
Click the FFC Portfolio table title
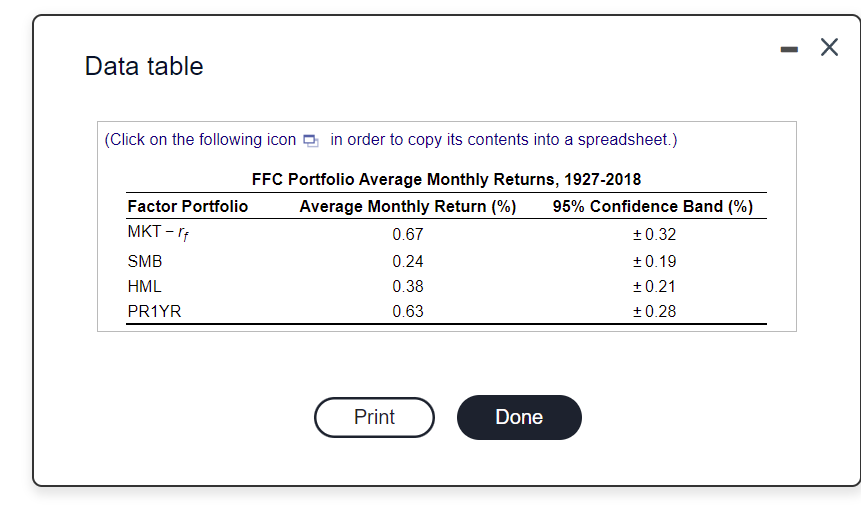[446, 180]
